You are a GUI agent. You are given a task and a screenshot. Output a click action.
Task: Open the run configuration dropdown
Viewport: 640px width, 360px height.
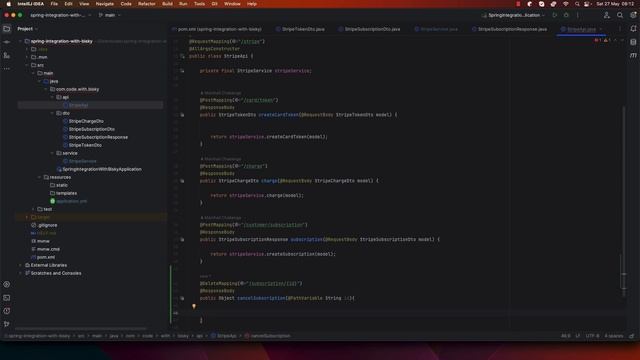(x=513, y=15)
